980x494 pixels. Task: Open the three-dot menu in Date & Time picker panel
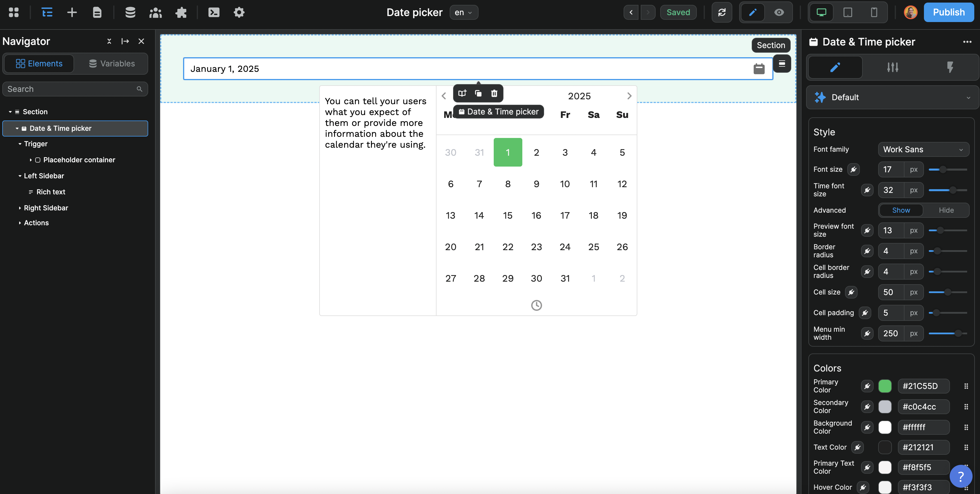(x=968, y=42)
